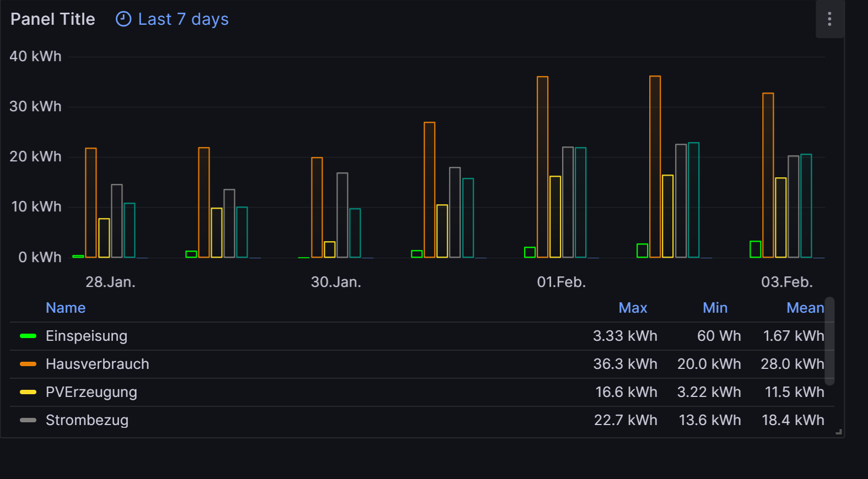The image size is (868, 479).
Task: Click the yellow PVErzeugung bar for 30.Jan.
Action: point(330,249)
